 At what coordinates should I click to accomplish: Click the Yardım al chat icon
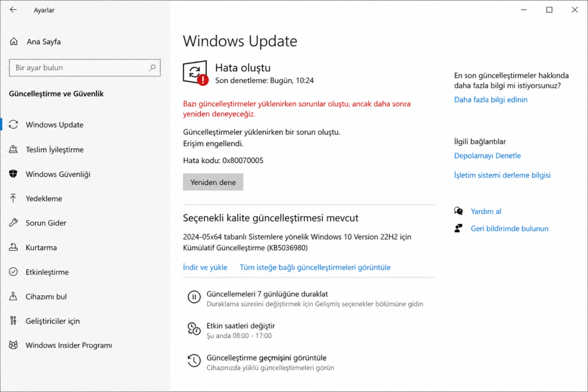pos(458,211)
